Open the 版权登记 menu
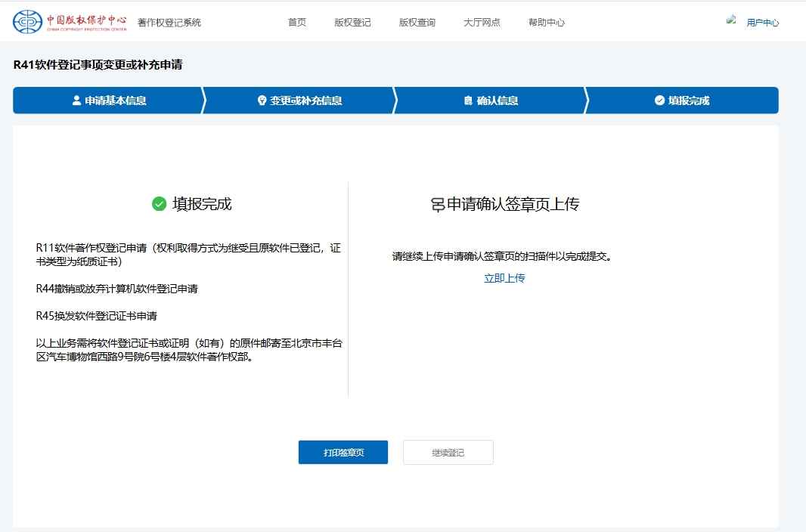806x532 pixels. (352, 23)
